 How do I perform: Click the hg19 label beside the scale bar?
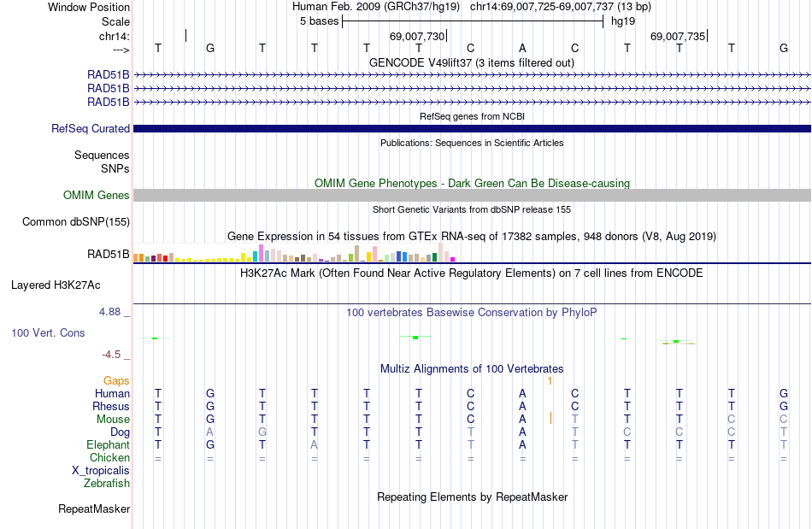[x=623, y=21]
